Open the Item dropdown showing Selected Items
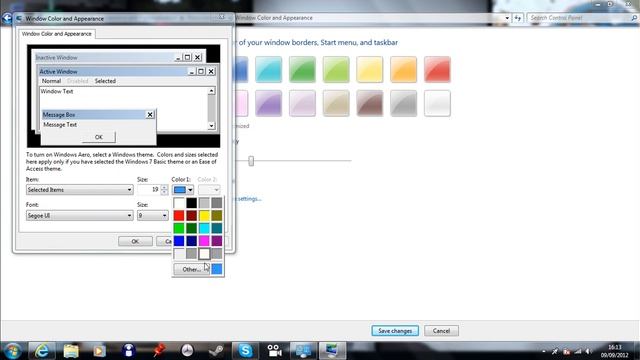Viewport: 640px width, 360px height. point(80,190)
